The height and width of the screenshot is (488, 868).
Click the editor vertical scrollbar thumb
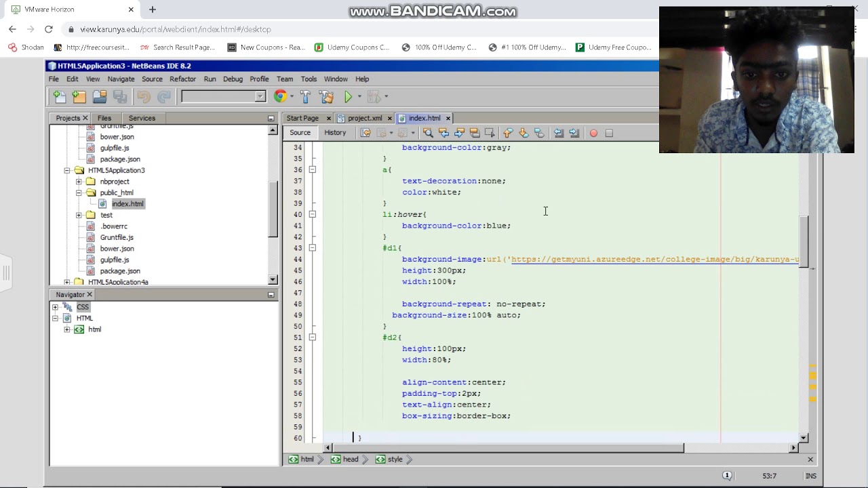(804, 242)
